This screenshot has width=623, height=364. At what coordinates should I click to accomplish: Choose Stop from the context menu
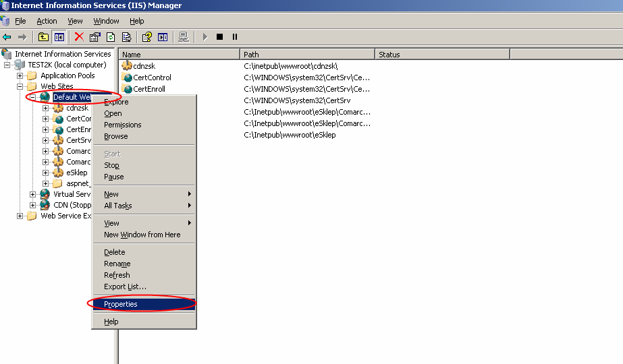pyautogui.click(x=144, y=165)
